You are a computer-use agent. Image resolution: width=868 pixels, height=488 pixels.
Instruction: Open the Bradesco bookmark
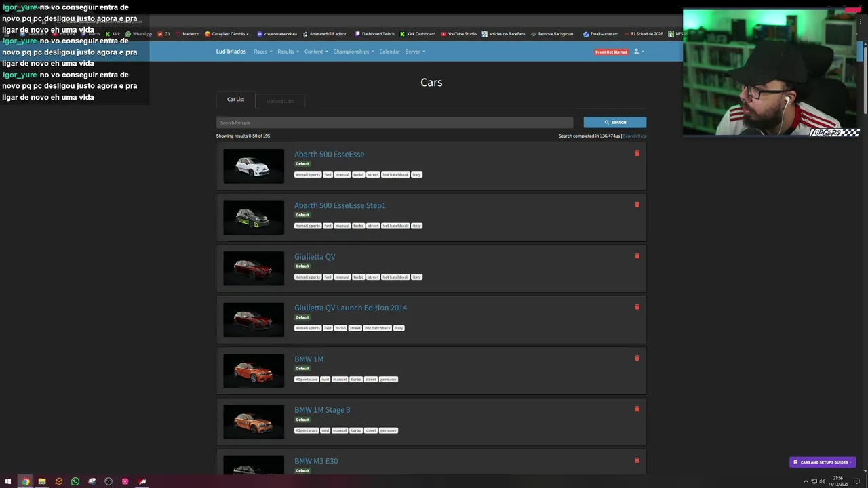[188, 34]
